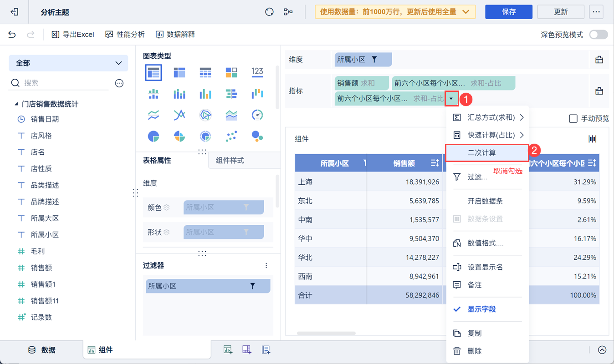
Task: Open 数值格式.... menu entry
Action: [x=487, y=243]
